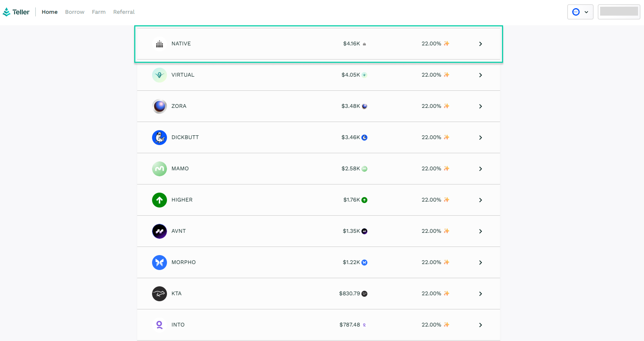644x341 pixels.
Task: Click the MAMO token icon
Action: [x=159, y=169]
